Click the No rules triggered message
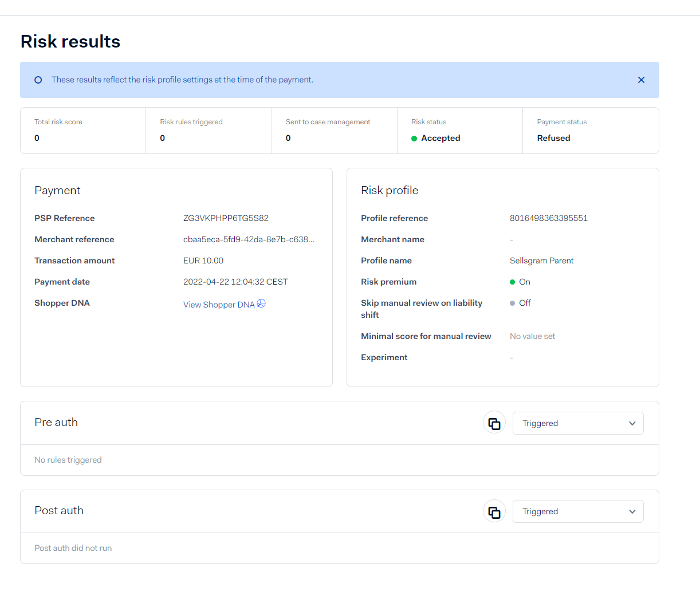The height and width of the screenshot is (615, 700). [x=68, y=460]
